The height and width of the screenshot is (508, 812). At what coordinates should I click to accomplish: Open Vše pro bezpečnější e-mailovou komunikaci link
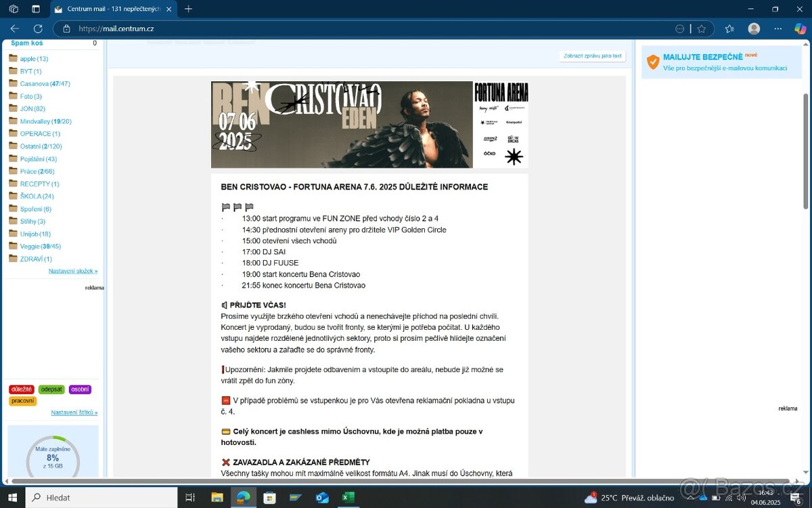click(725, 68)
